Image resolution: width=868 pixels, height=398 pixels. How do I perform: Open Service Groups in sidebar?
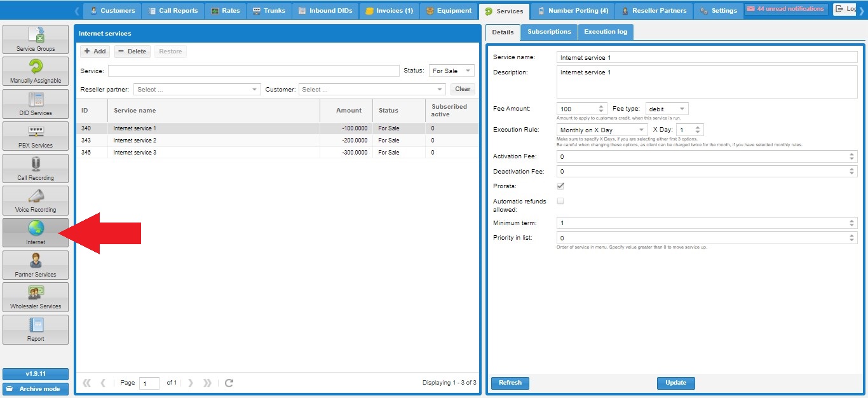(36, 39)
